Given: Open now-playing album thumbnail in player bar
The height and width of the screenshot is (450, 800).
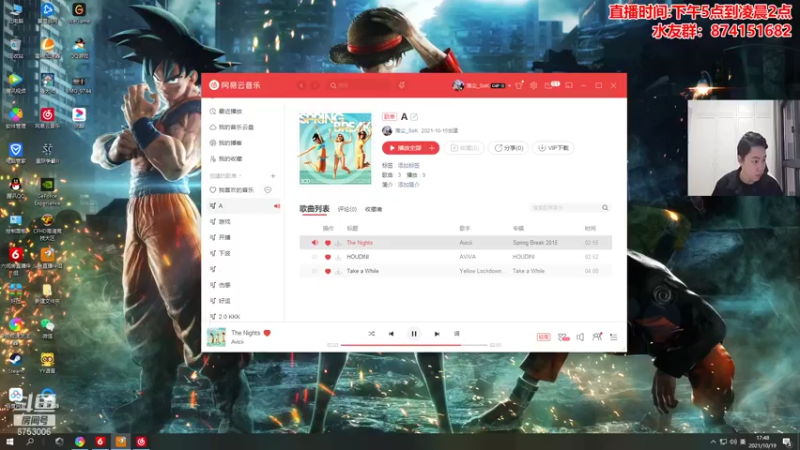Looking at the screenshot, I should click(x=216, y=337).
